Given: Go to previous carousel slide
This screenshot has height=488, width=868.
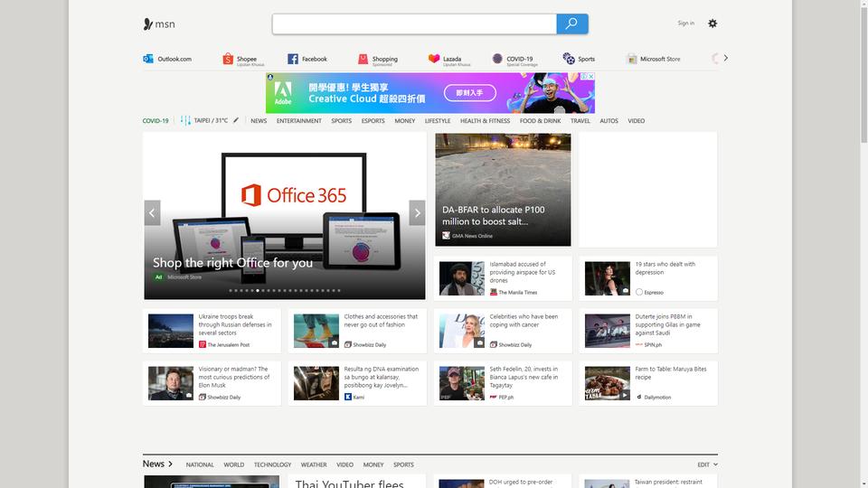Looking at the screenshot, I should [x=152, y=212].
